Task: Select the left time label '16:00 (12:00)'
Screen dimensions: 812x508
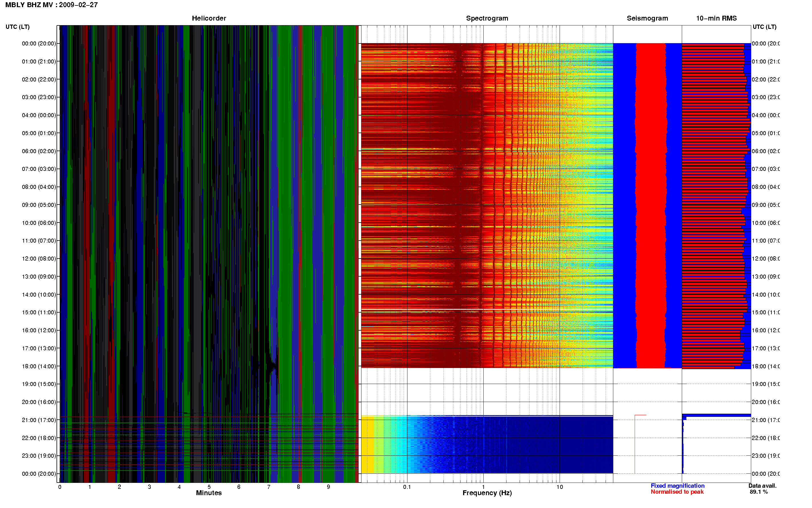Action: 39,331
